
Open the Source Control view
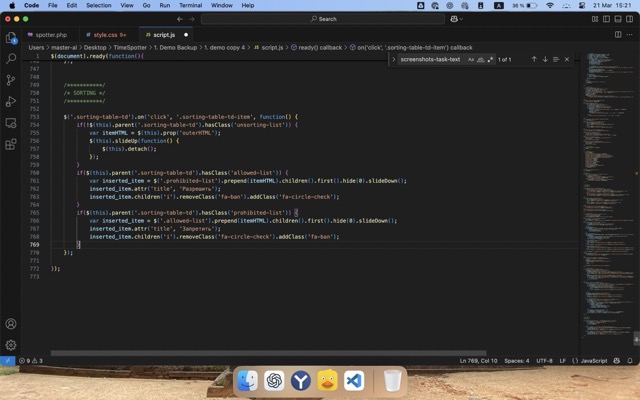pos(11,80)
